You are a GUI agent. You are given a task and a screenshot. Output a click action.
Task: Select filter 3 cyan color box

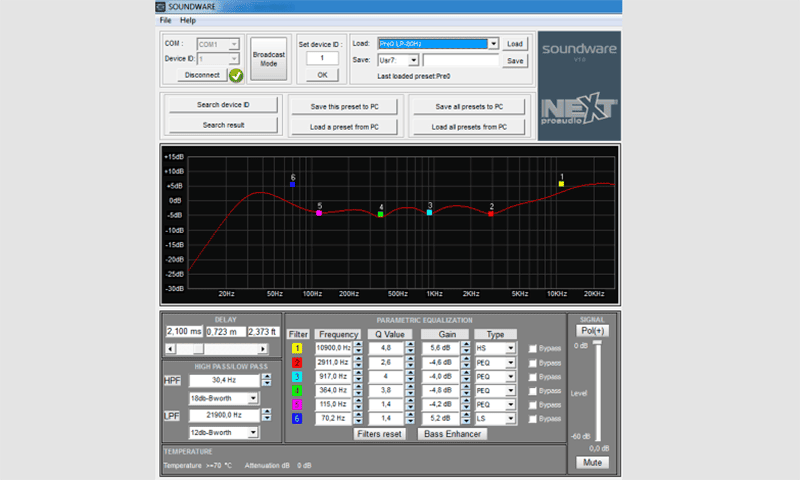(296, 376)
